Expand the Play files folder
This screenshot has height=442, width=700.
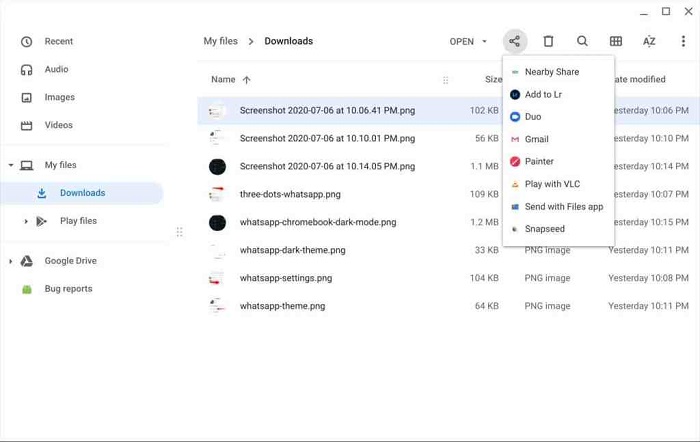coord(26,221)
